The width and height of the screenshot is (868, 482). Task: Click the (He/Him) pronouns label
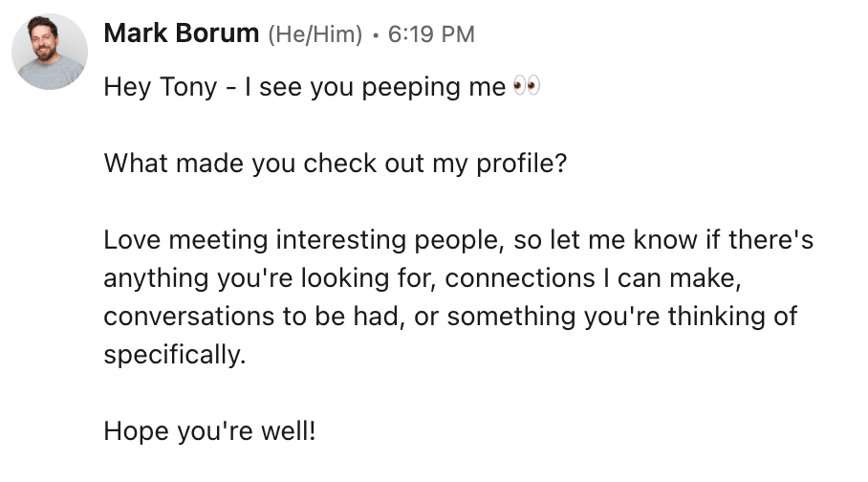pos(315,34)
